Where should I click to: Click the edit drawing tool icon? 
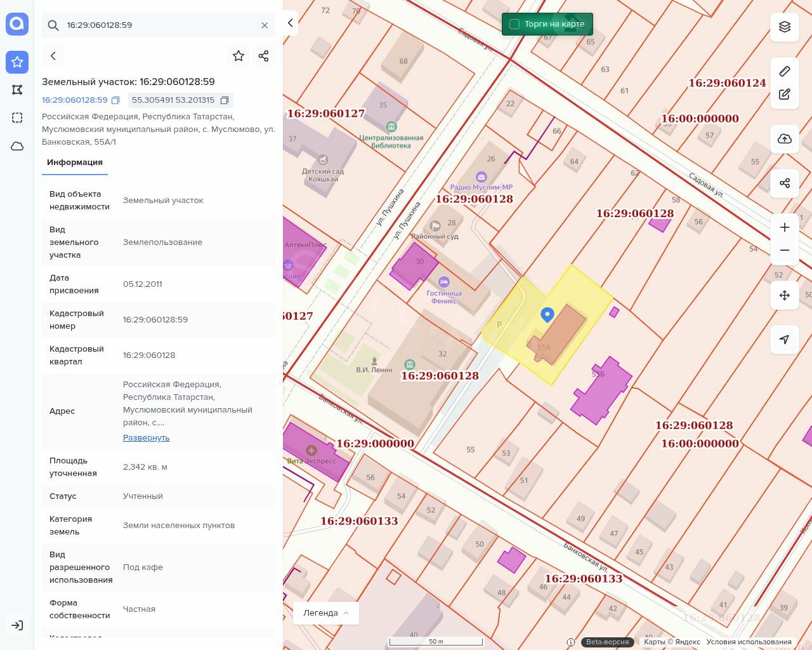click(785, 95)
